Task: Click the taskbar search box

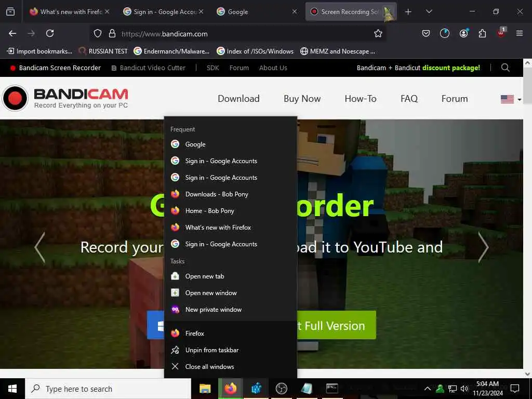Action: click(x=108, y=389)
